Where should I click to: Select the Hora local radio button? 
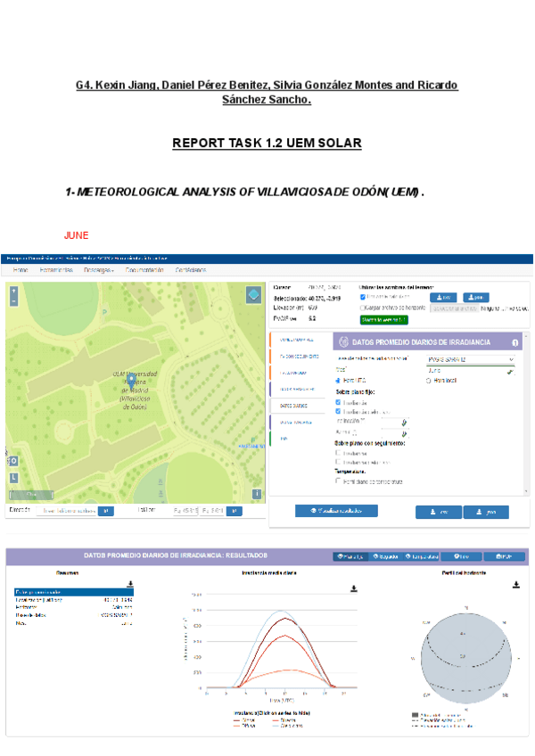click(428, 381)
